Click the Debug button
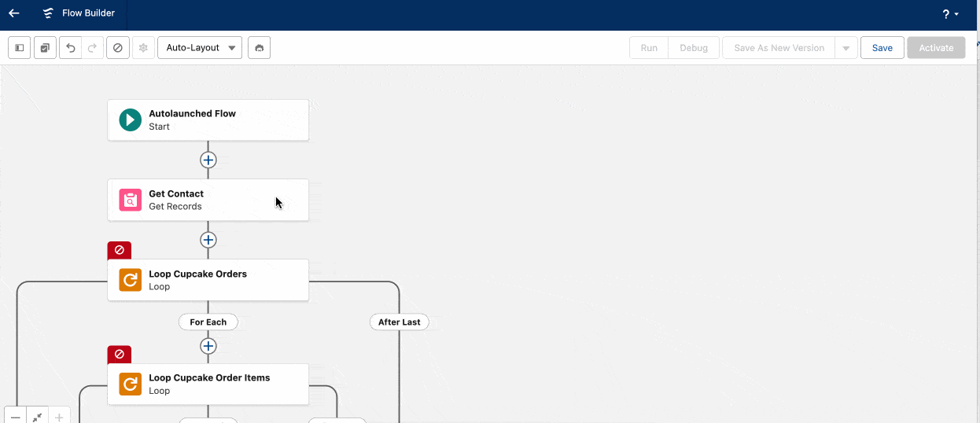This screenshot has height=423, width=980. pos(694,48)
